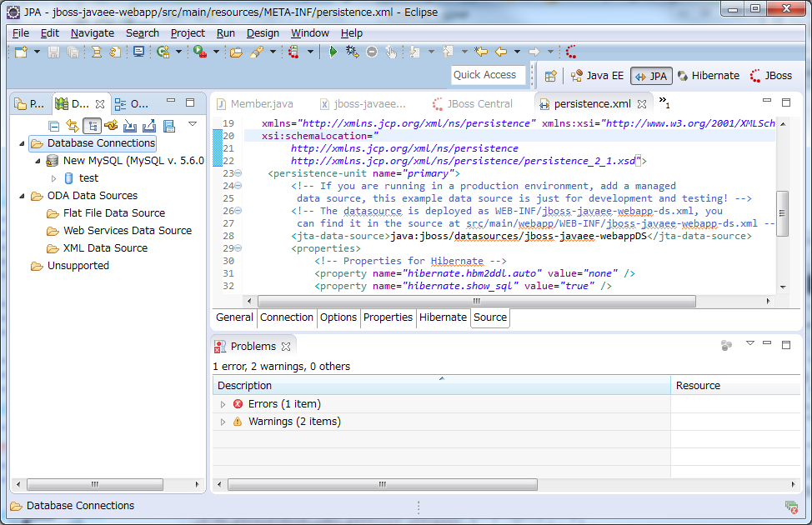The width and height of the screenshot is (812, 525).
Task: Collapse the New MySQL connection node
Action: click(38, 161)
